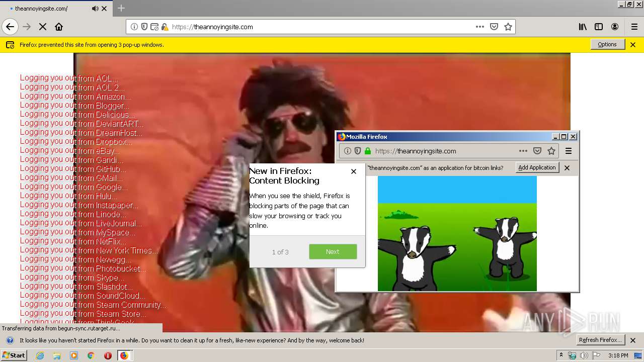Select Firefox taskbar button

(124, 355)
